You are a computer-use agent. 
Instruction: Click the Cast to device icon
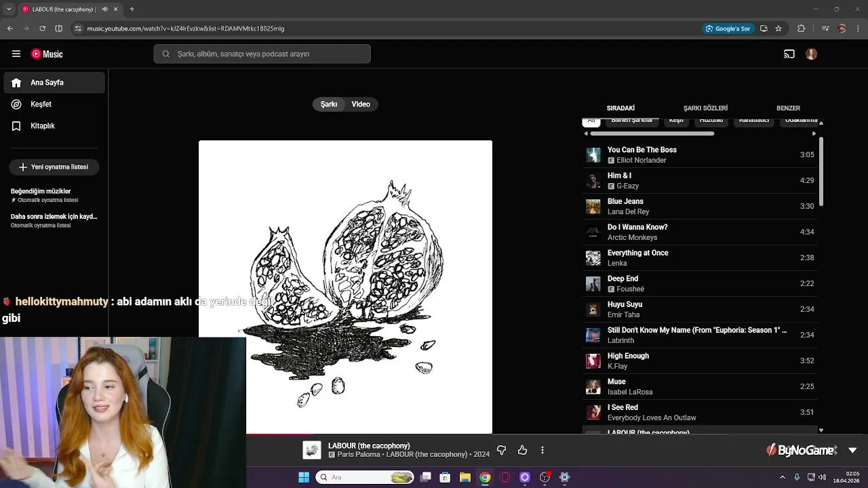tap(789, 54)
